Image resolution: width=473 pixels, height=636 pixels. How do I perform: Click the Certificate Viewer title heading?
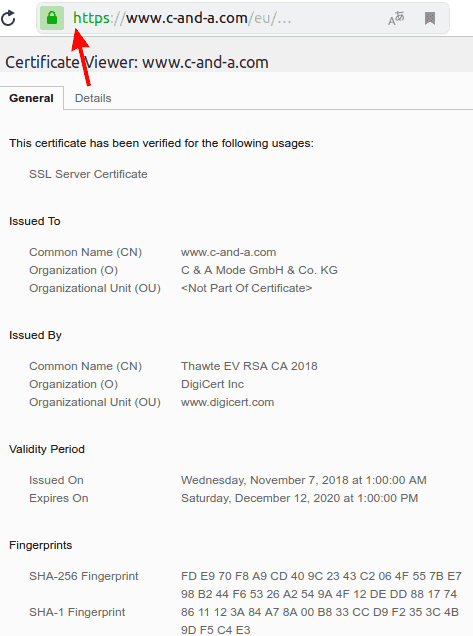click(x=137, y=62)
